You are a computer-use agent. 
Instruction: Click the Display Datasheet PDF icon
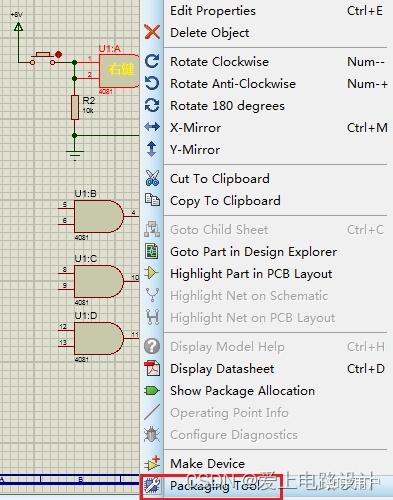click(x=152, y=368)
